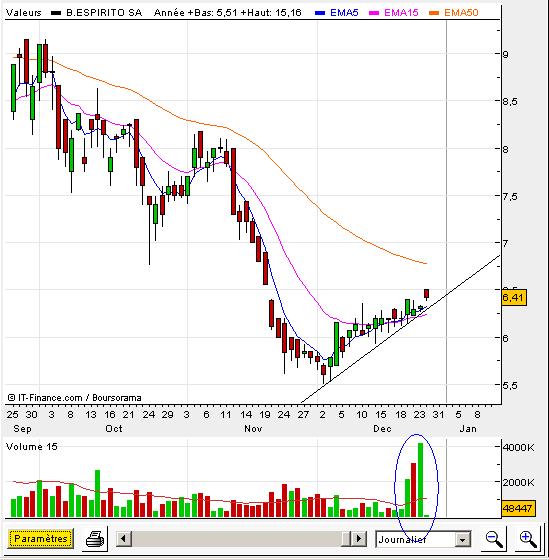Click the 5,5 price axis label
549x560 pixels.
pyautogui.click(x=511, y=386)
